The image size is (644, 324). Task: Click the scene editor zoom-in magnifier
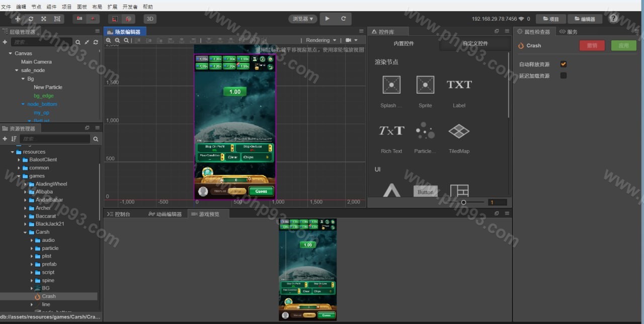(110, 40)
